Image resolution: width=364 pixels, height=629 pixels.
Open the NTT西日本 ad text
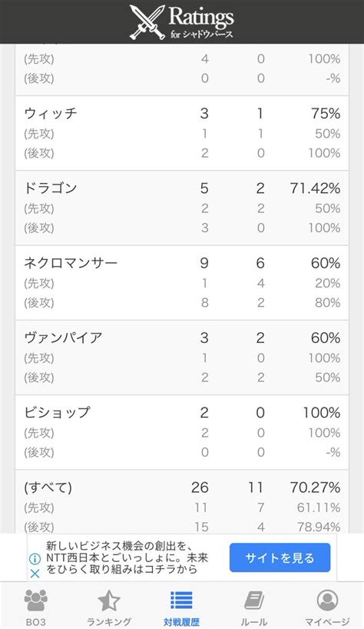pos(127,557)
